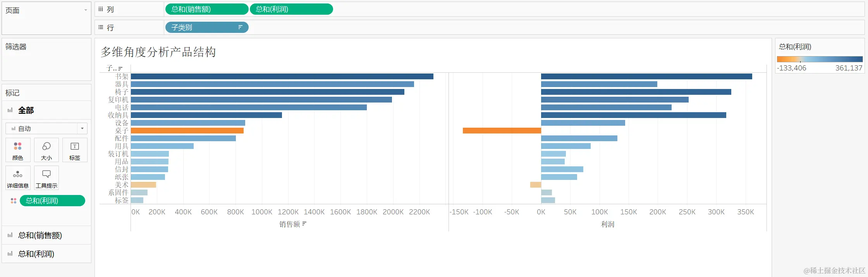Viewport: 868px width, 277px height.
Task: Click the orange negative 桌子 profit bar
Action: coord(502,131)
